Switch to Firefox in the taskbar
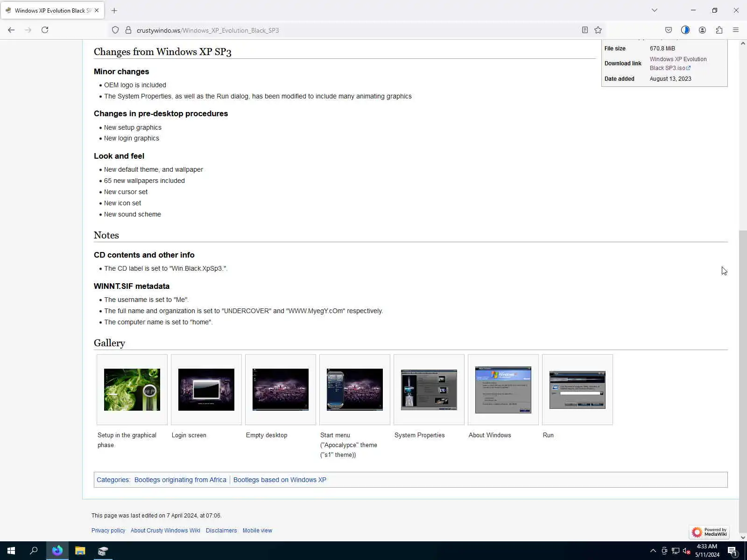This screenshot has height=560, width=747. pos(57,551)
